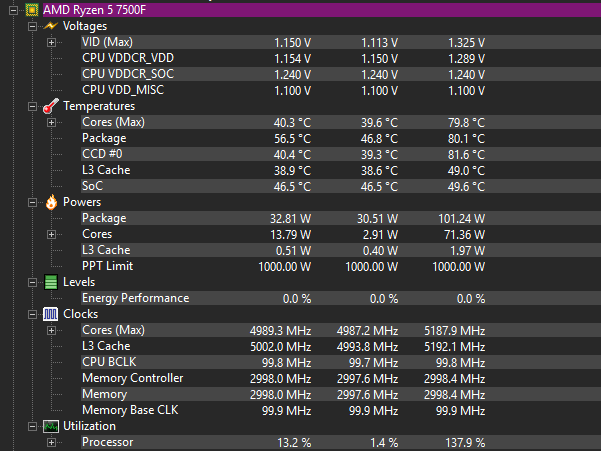The width and height of the screenshot is (601, 451).
Task: Expand the VID (Max) row
Action: pos(51,42)
